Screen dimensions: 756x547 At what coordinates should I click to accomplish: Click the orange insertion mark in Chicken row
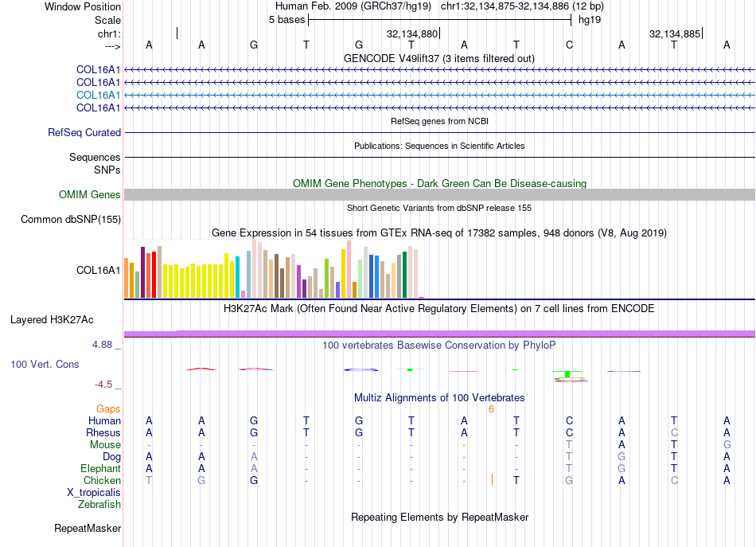[492, 479]
